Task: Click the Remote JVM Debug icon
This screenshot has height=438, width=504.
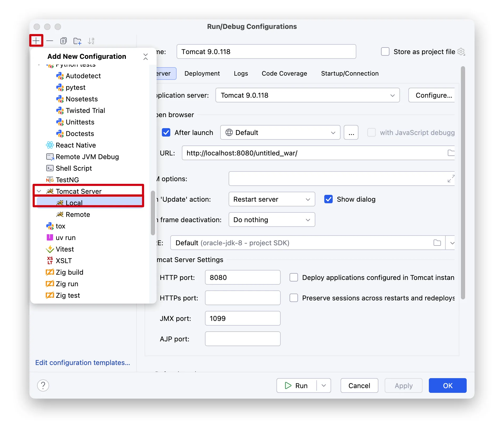Action: point(50,157)
